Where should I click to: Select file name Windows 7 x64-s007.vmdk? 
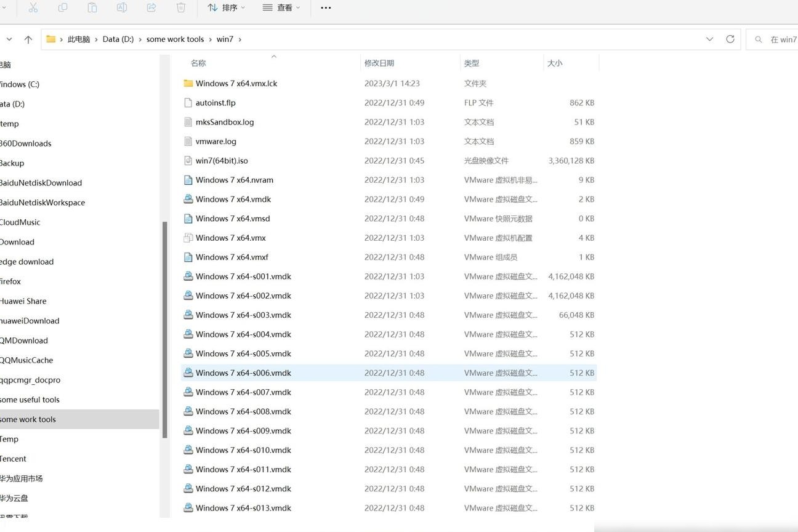[243, 392]
